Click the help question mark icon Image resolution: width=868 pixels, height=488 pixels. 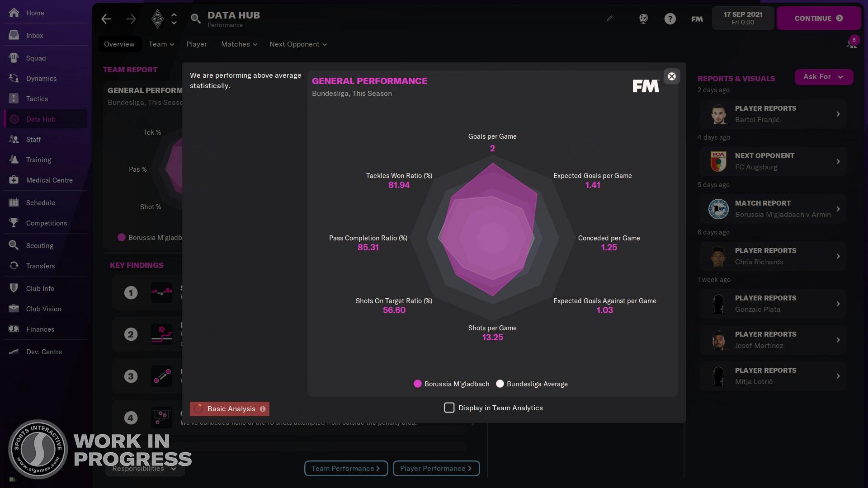click(x=670, y=19)
